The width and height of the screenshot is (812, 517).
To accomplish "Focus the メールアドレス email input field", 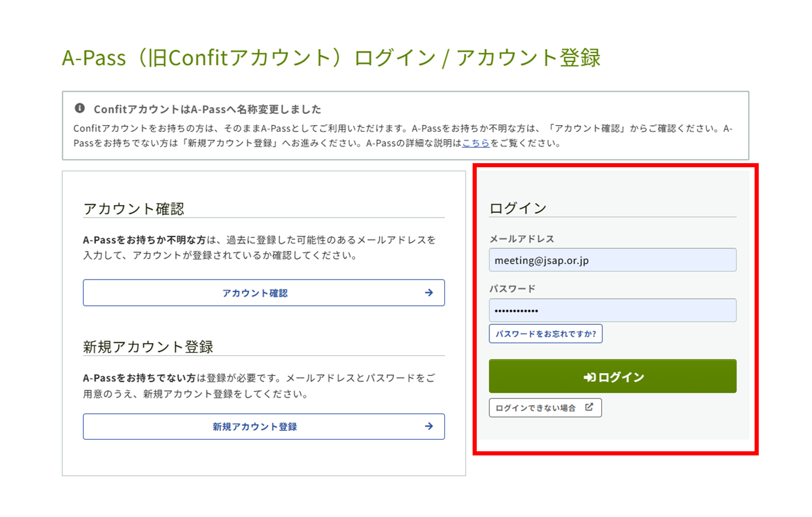I will point(612,260).
